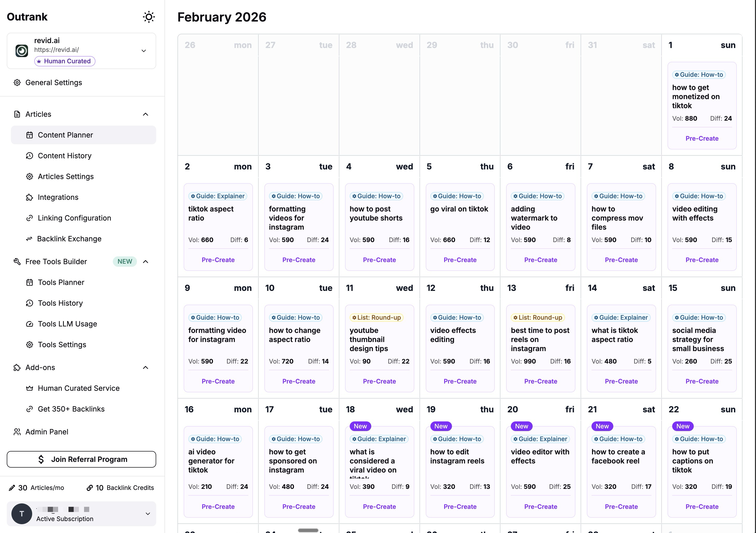Click 'social media strategy for small business' title

click(x=698, y=339)
